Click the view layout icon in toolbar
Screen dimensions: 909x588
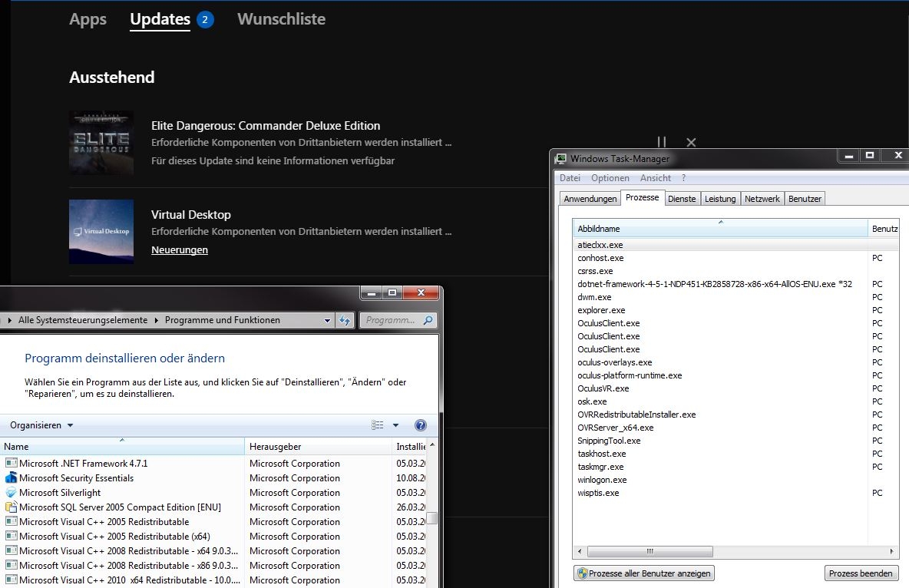pos(378,425)
